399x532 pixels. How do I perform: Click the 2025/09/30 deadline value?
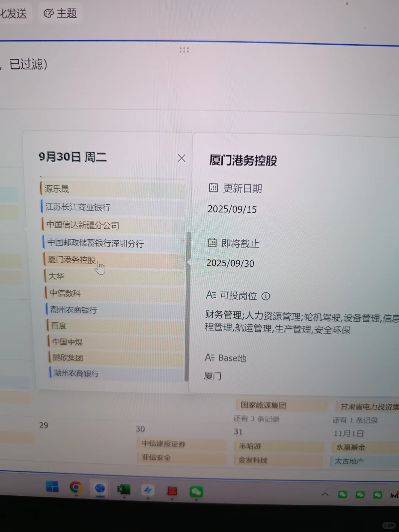click(230, 263)
